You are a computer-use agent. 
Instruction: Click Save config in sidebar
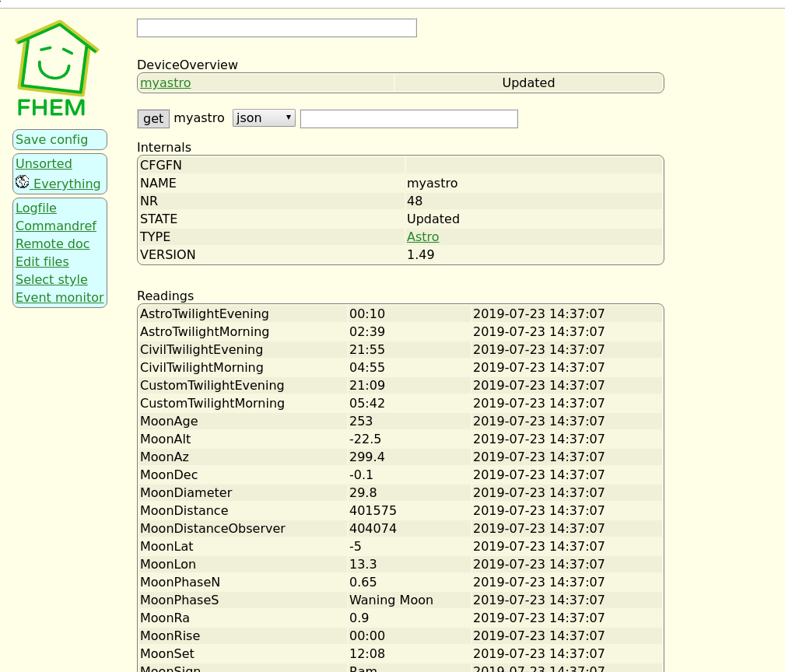tap(52, 140)
